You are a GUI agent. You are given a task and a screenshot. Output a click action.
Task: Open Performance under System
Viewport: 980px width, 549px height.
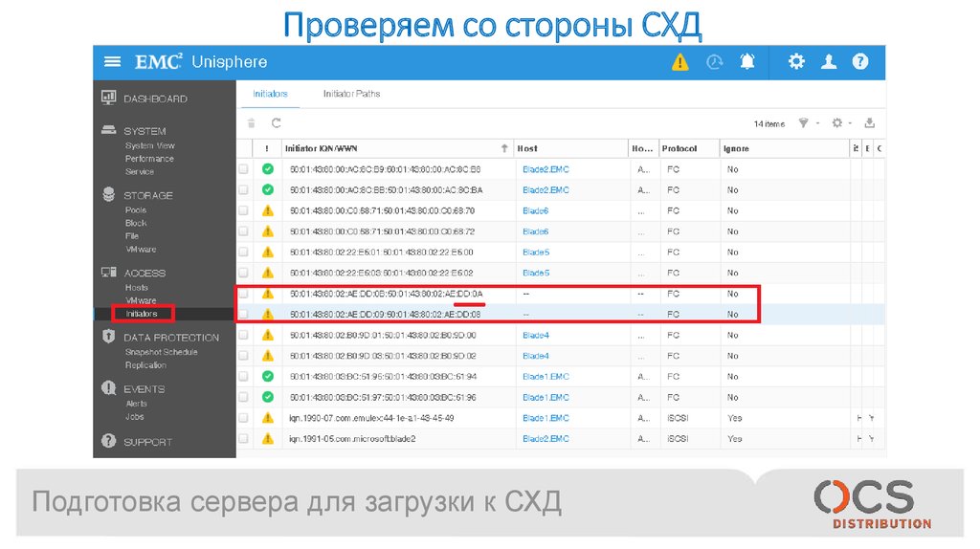point(149,159)
